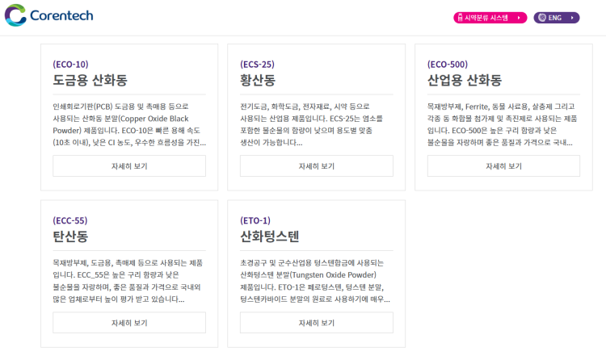Click 자세히 보기 in the 탄산동 card
The image size is (606, 364).
pyautogui.click(x=129, y=323)
